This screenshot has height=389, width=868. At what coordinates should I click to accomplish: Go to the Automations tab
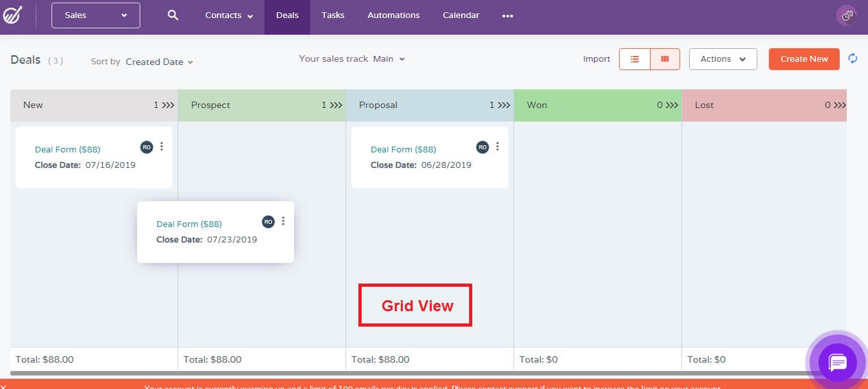393,15
